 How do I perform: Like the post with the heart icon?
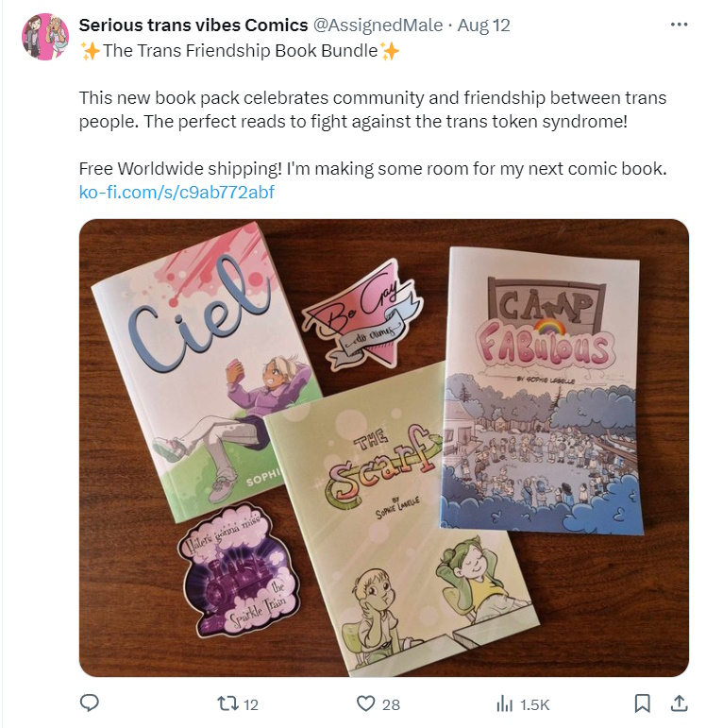pyautogui.click(x=366, y=703)
